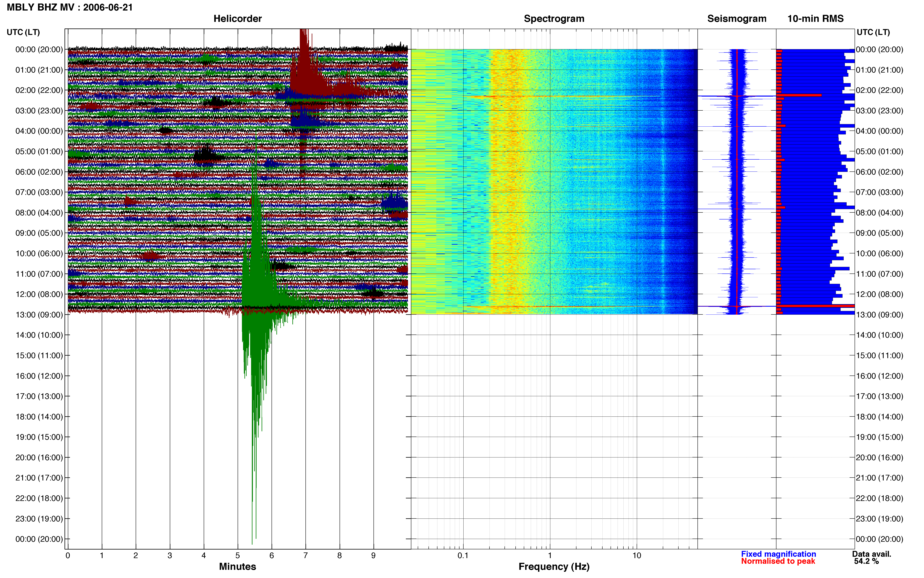Click right time label '19:00 (15:00)'
The height and width of the screenshot is (578, 924).
[880, 437]
